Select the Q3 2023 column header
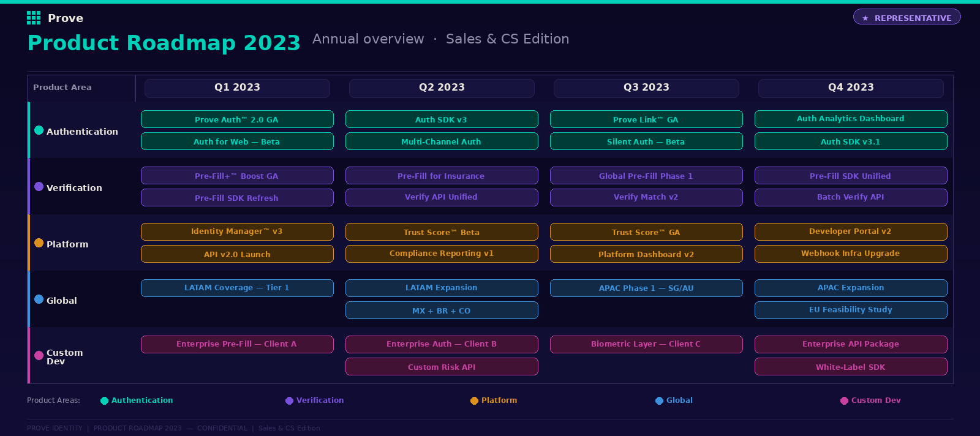Viewport: 980px width, 436px height. coord(646,88)
